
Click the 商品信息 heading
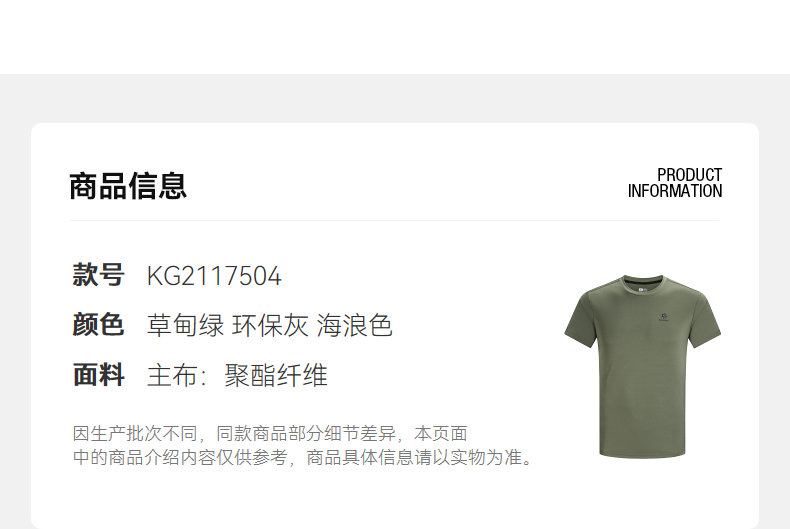tap(128, 186)
